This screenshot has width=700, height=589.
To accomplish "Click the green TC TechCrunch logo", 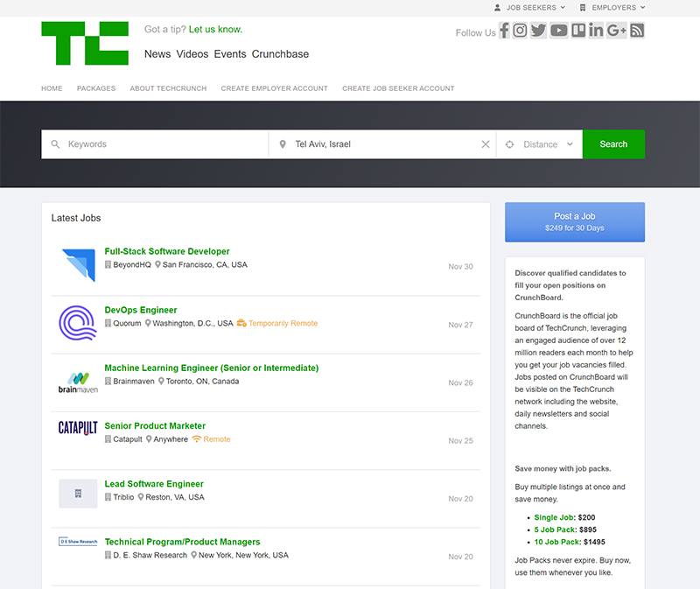I will [85, 43].
